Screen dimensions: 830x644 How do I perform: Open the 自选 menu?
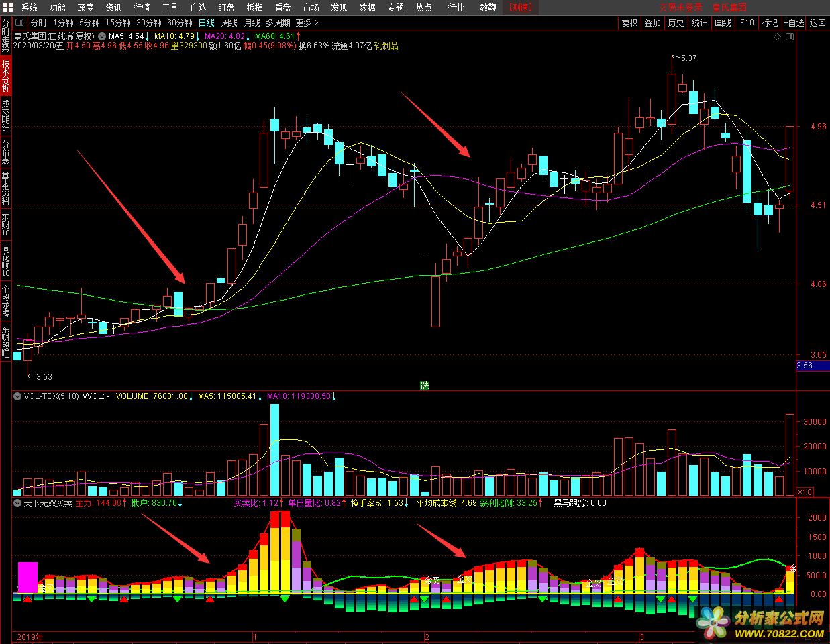pos(199,7)
